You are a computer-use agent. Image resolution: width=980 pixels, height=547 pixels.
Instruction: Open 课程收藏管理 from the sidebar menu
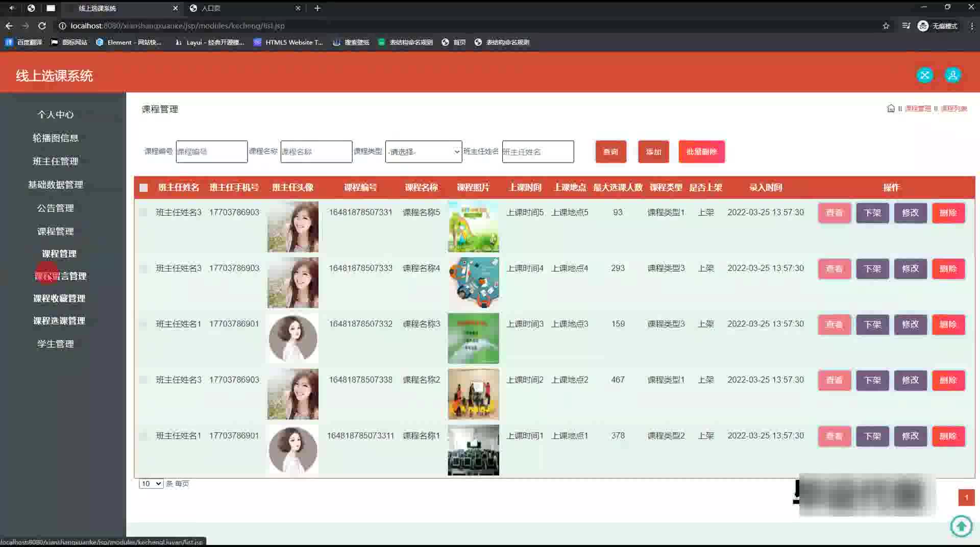coord(59,299)
